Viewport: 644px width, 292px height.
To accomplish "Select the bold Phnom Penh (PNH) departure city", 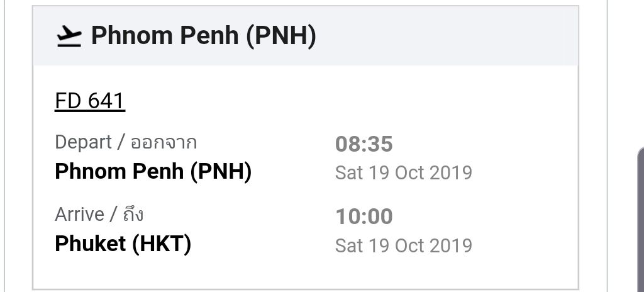I will pyautogui.click(x=153, y=171).
